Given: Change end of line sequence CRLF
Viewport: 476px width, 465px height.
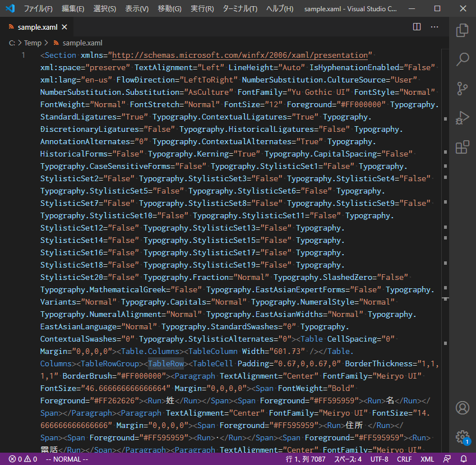Looking at the screenshot, I should click(x=404, y=459).
